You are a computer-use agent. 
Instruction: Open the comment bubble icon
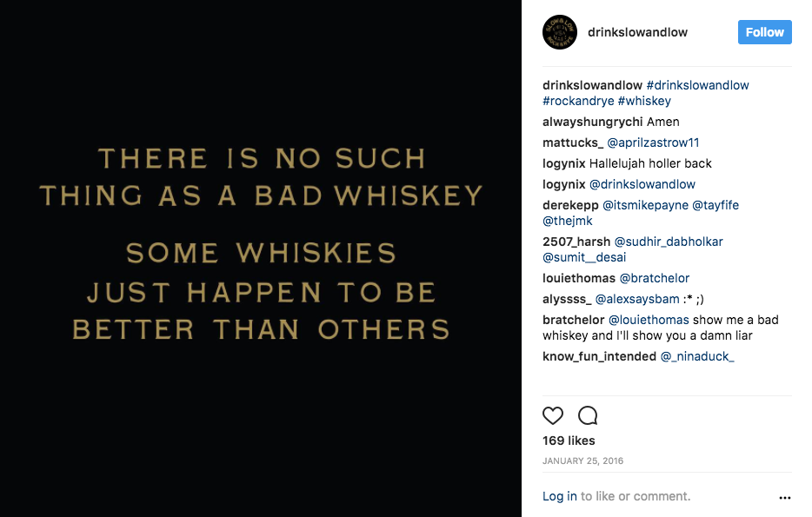coord(588,415)
